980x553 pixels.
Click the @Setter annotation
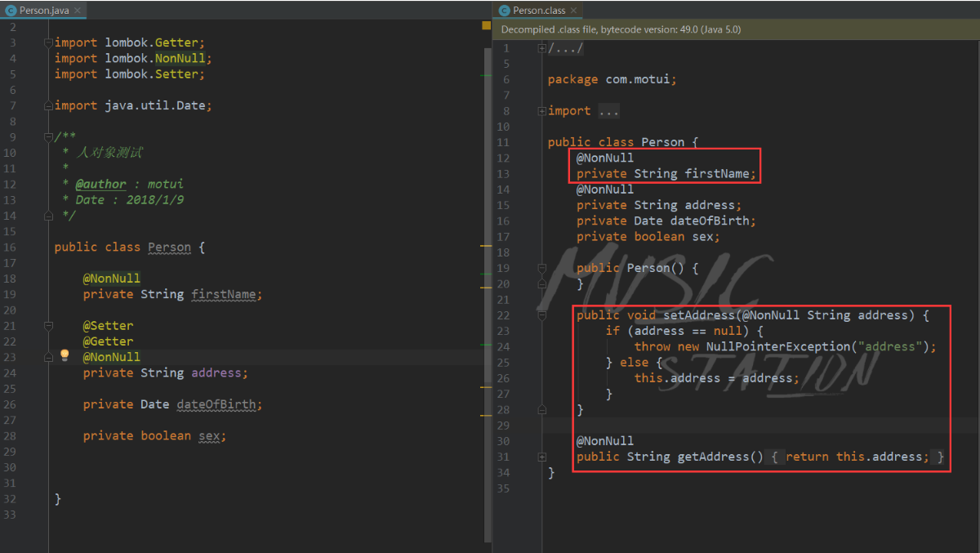point(108,325)
